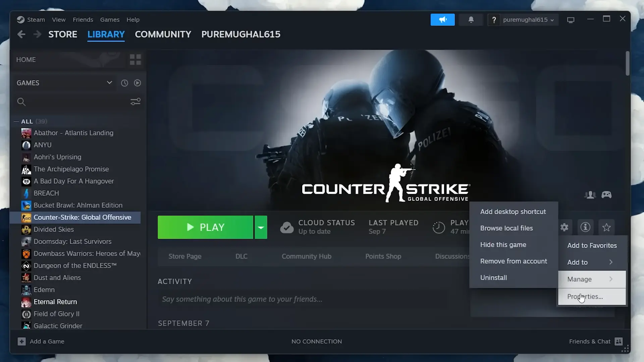Open the Play options dropdown arrow
Viewport: 644px width, 362px height.
click(x=261, y=227)
